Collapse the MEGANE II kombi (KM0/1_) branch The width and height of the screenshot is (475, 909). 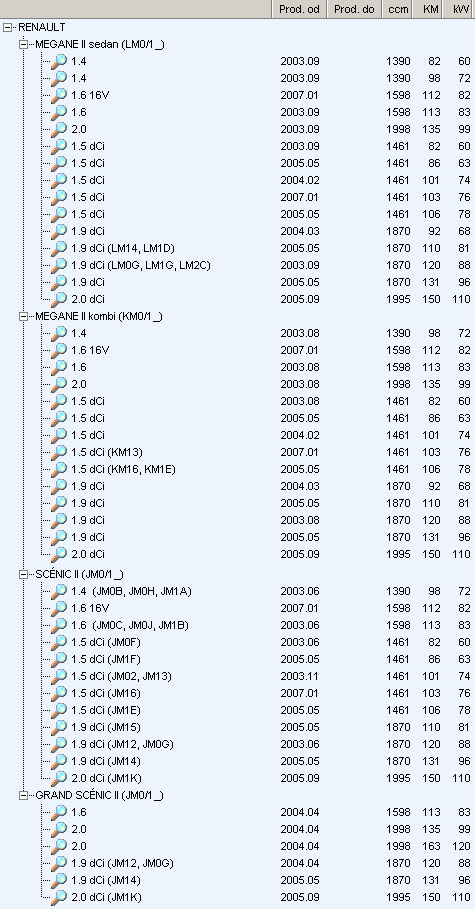point(23,317)
